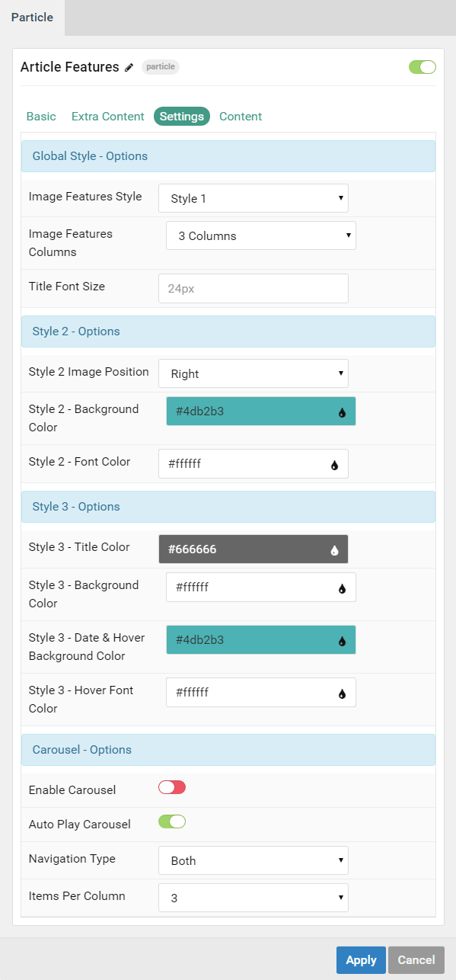Click the Style 2 Font Color #ffffff field
The height and width of the screenshot is (980, 456).
click(x=254, y=464)
